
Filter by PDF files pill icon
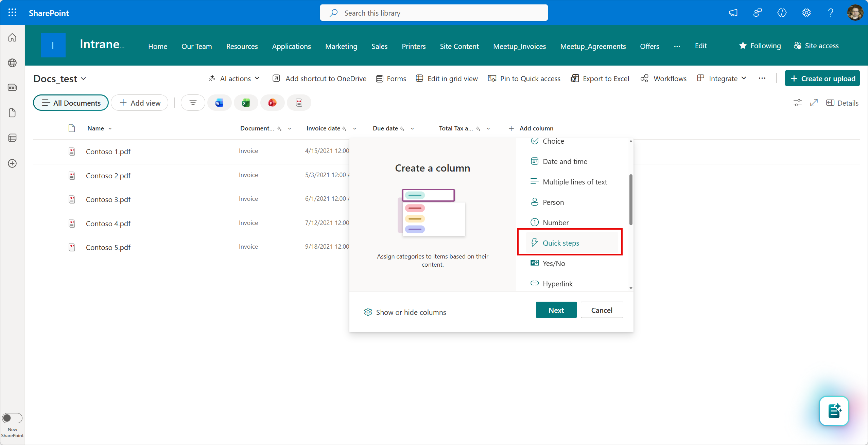(x=299, y=103)
